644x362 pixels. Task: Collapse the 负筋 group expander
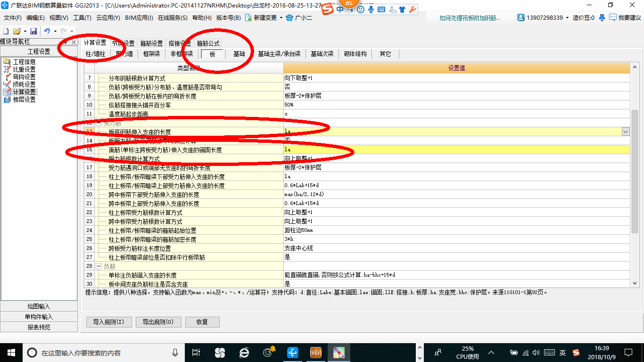pyautogui.click(x=99, y=266)
